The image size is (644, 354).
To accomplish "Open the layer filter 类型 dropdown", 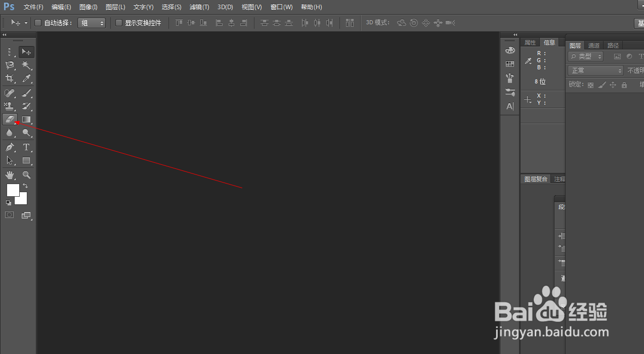I will point(586,57).
